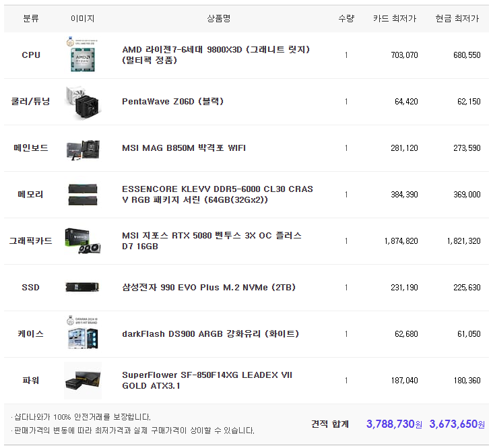Screen dimensions: 491x448
Task: Click darkFlash DS900 ARGB 강화유리 name
Action: [x=210, y=333]
